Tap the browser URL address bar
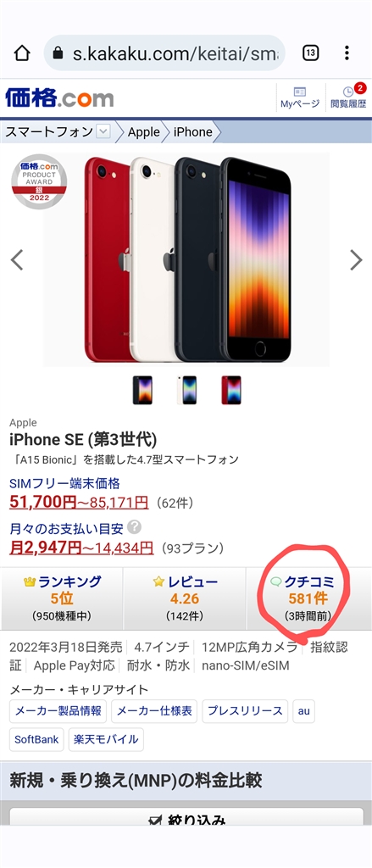 [x=165, y=53]
